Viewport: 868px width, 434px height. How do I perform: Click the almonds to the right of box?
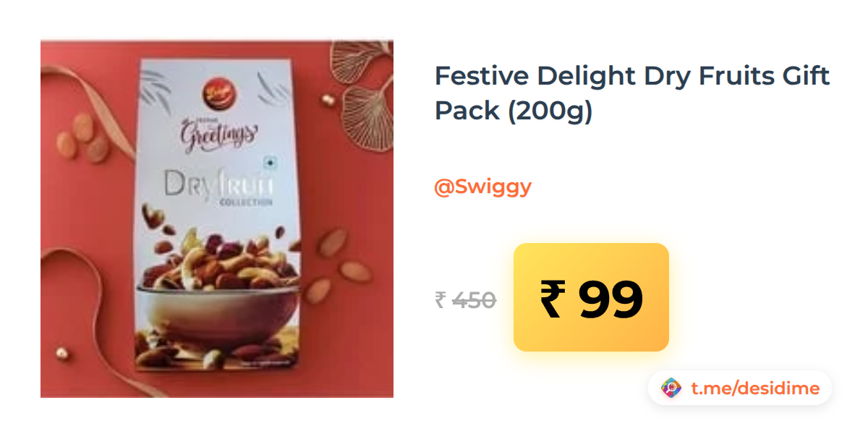point(336,263)
